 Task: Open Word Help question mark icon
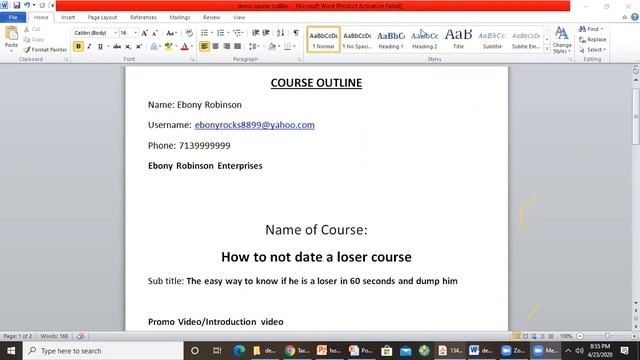[x=635, y=17]
